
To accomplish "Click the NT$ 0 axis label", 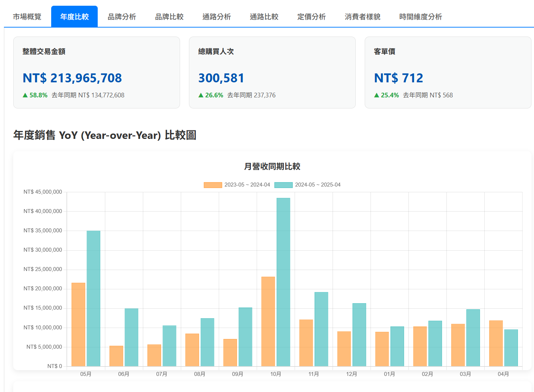I will [55, 366].
